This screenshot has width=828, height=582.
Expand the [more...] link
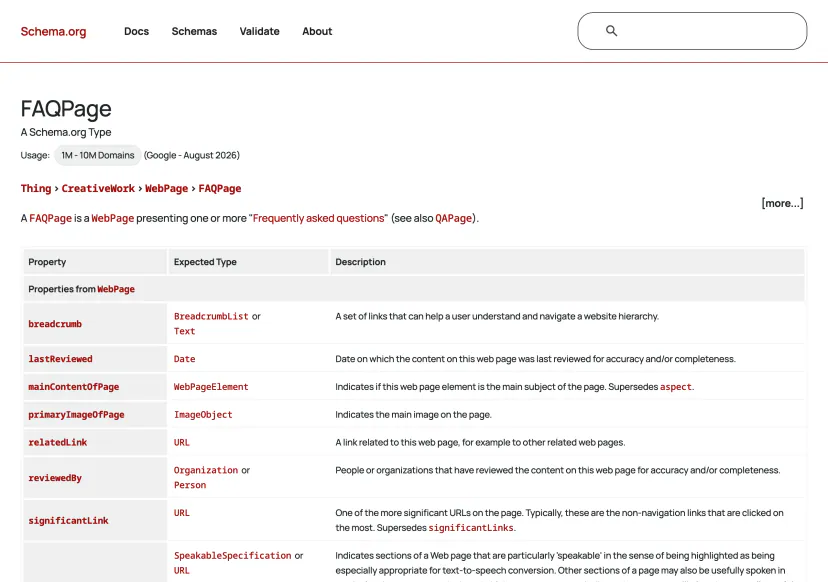click(x=782, y=203)
